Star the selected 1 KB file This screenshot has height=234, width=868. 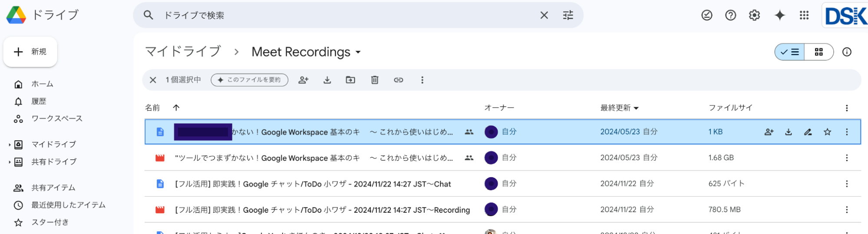click(828, 132)
